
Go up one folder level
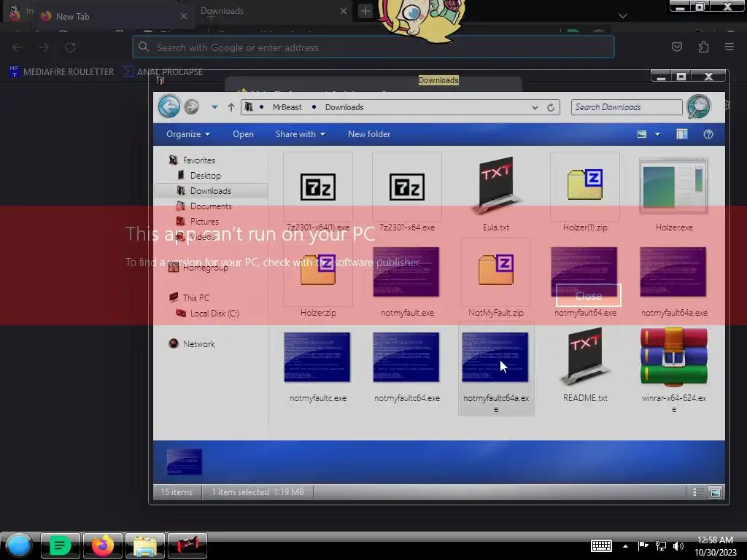click(x=231, y=107)
